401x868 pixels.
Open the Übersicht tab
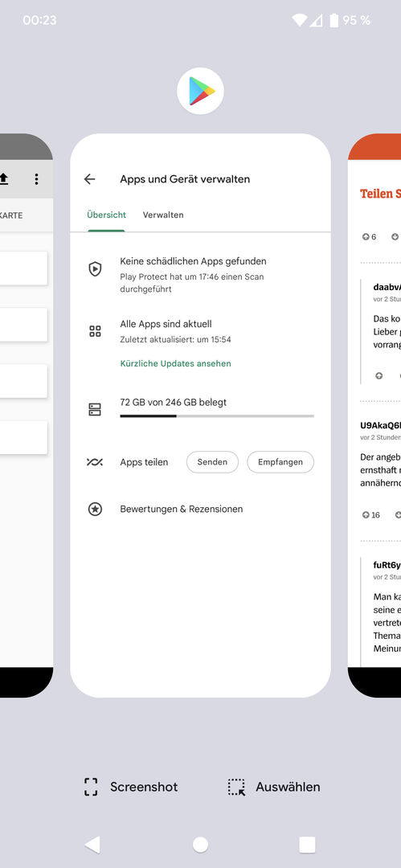coord(106,215)
